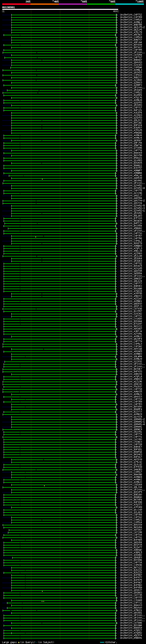Click the UniRef100_B0I554 hit label
Viewport: 146px width, 644px height.
[x=131, y=226]
